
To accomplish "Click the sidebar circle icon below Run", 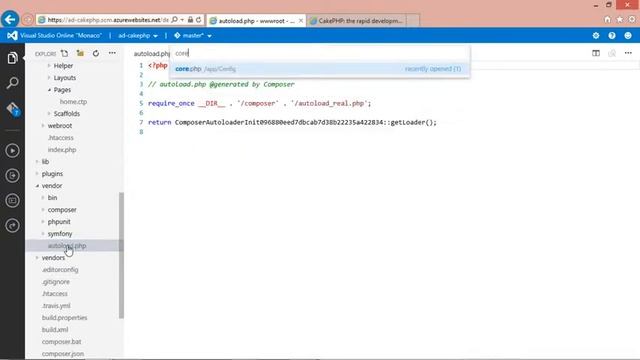I will point(12,176).
